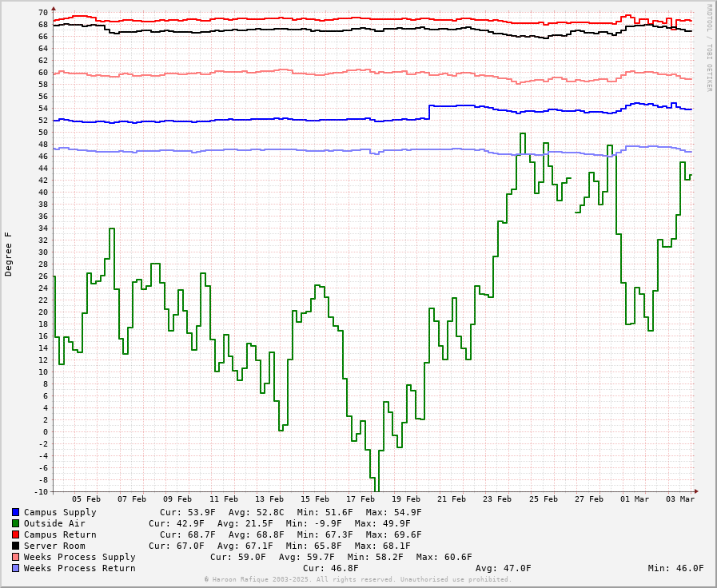Select the Server Room legend label
717x588 pixels.
(54, 546)
